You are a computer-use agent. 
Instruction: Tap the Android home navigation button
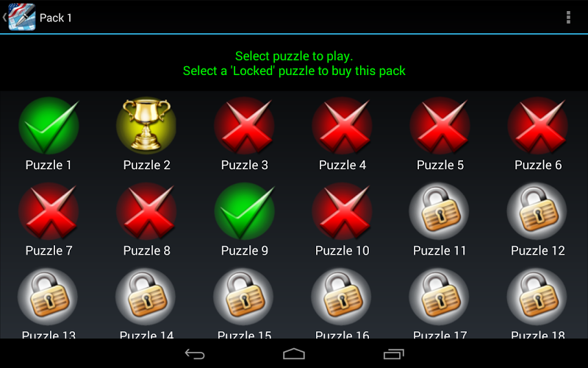pyautogui.click(x=294, y=354)
